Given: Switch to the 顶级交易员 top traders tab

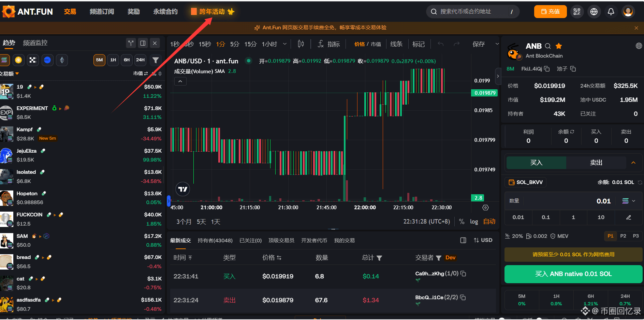Looking at the screenshot, I should coord(281,240).
